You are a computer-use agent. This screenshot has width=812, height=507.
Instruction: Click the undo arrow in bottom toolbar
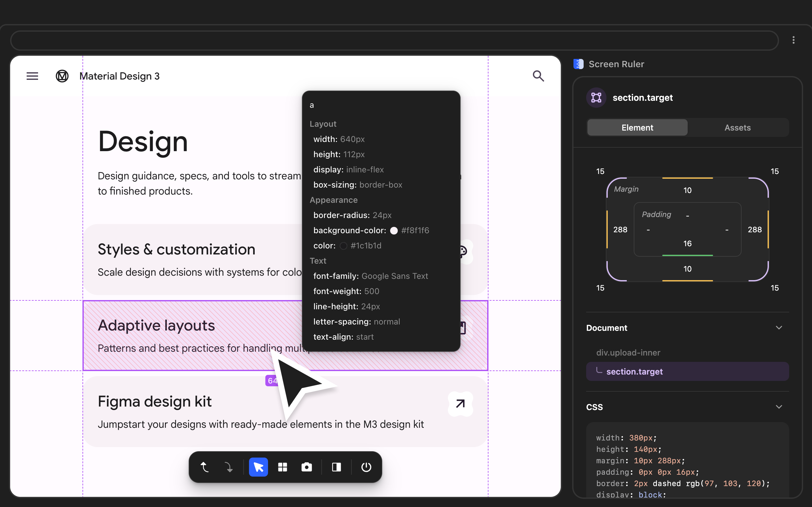pyautogui.click(x=205, y=467)
